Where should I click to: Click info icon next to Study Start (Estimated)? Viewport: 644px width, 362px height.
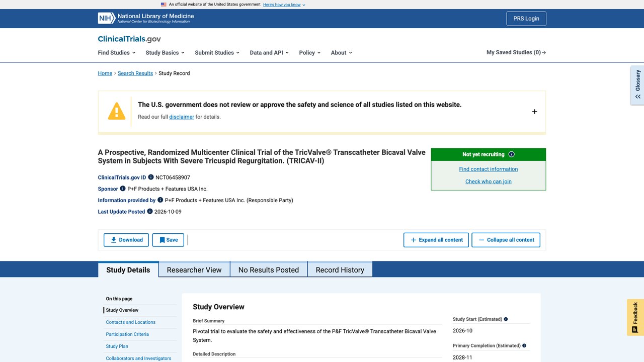(x=506, y=319)
